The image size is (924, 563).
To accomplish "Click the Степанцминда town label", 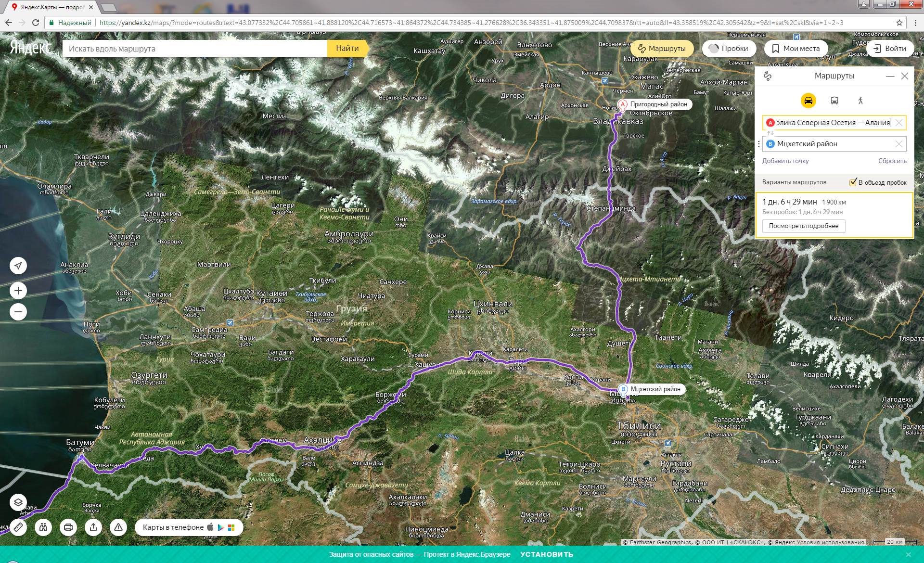I will click(611, 208).
